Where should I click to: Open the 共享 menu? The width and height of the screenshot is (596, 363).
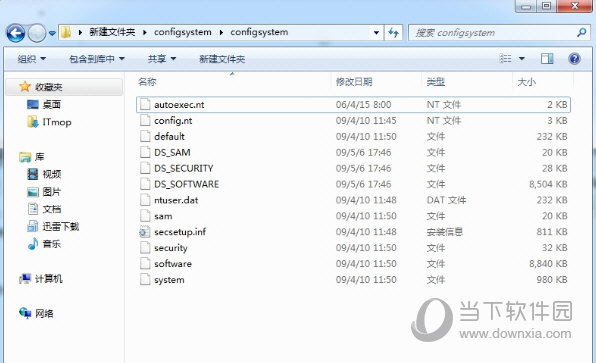pos(162,59)
